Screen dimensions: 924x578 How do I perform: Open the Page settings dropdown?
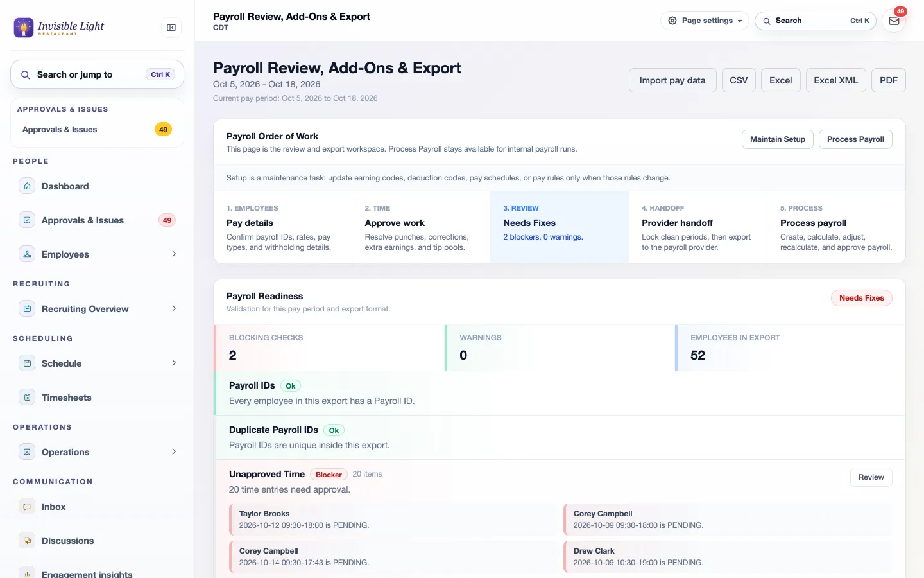pos(705,21)
